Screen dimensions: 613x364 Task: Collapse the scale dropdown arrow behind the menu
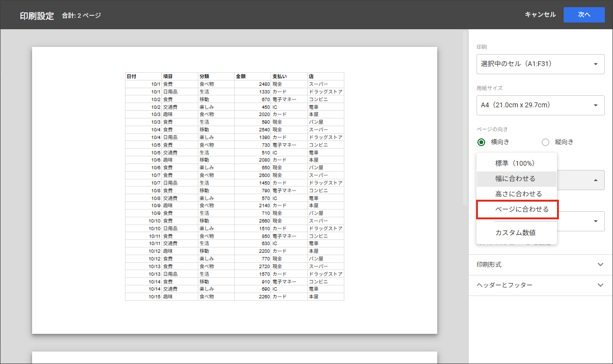(596, 180)
